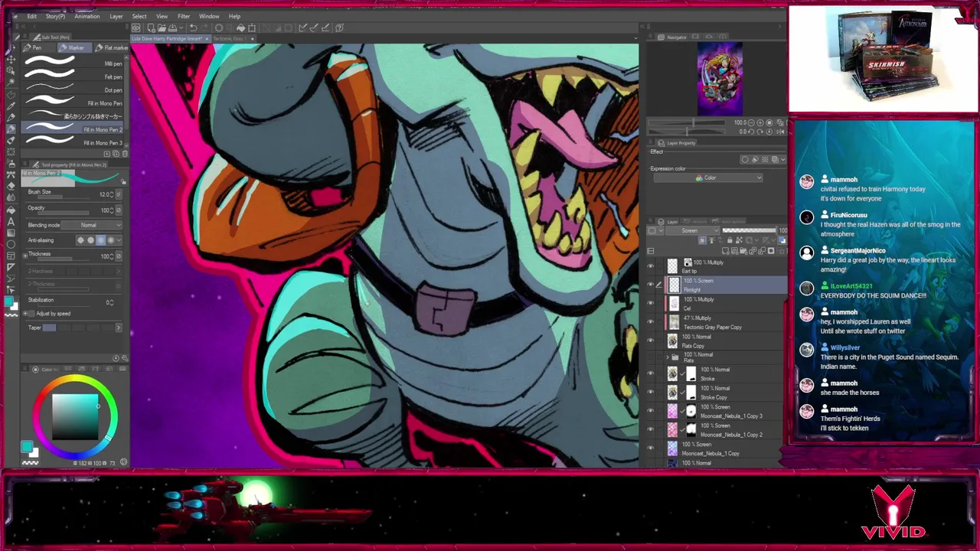Screen dimensions: 980x551
Task: Click the main teal color swatch in toolbar
Action: (9, 302)
